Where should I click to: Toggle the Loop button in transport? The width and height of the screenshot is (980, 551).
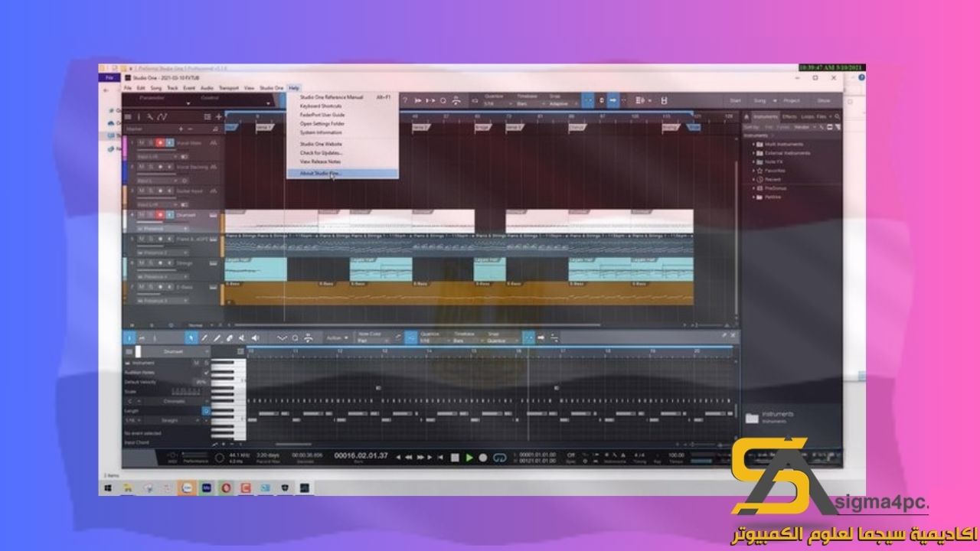click(500, 457)
